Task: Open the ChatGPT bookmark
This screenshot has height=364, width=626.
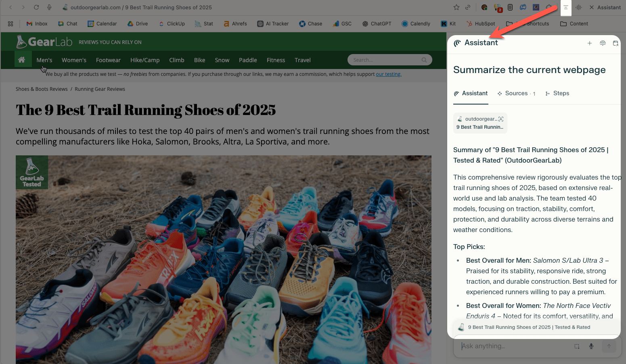Action: tap(377, 24)
